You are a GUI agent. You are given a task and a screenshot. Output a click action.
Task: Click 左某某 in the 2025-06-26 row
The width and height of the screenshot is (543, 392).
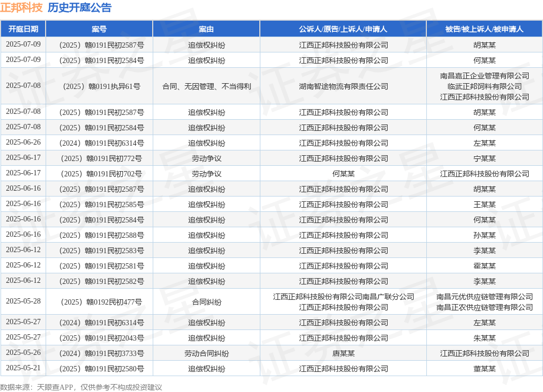pyautogui.click(x=485, y=143)
